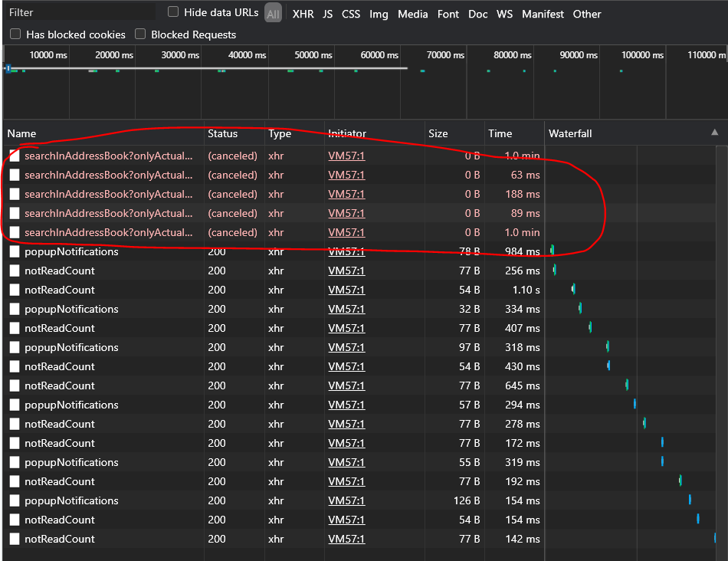Click the 50000 ms mark in the timeline overview
The width and height of the screenshot is (728, 561).
click(313, 55)
